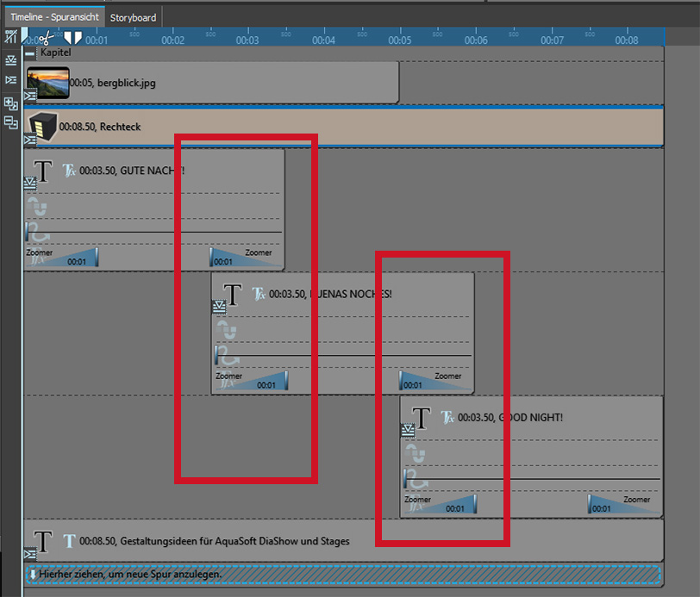Select the Zoomer fade-in of GUTE NACHT
This screenshot has width=700, height=597.
pos(62,257)
